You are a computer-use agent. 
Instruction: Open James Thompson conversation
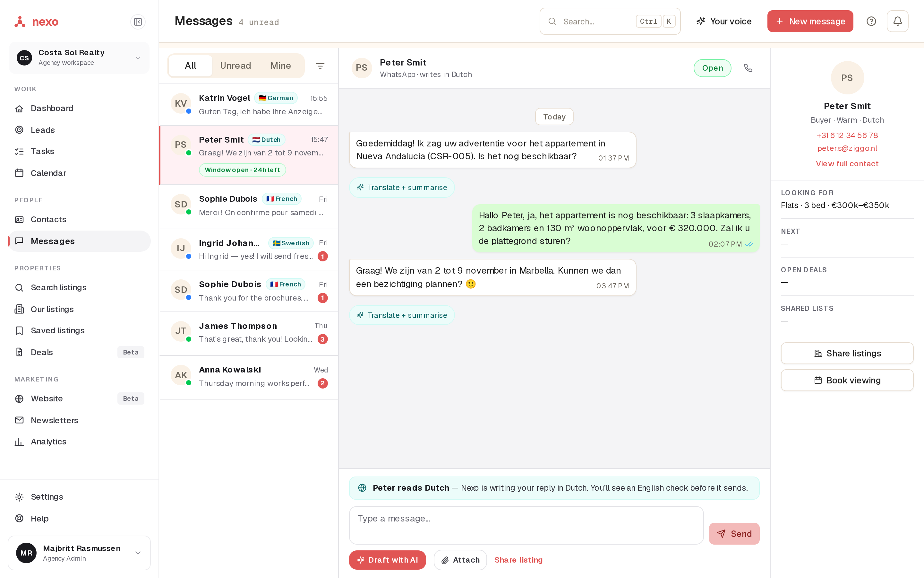pyautogui.click(x=249, y=333)
